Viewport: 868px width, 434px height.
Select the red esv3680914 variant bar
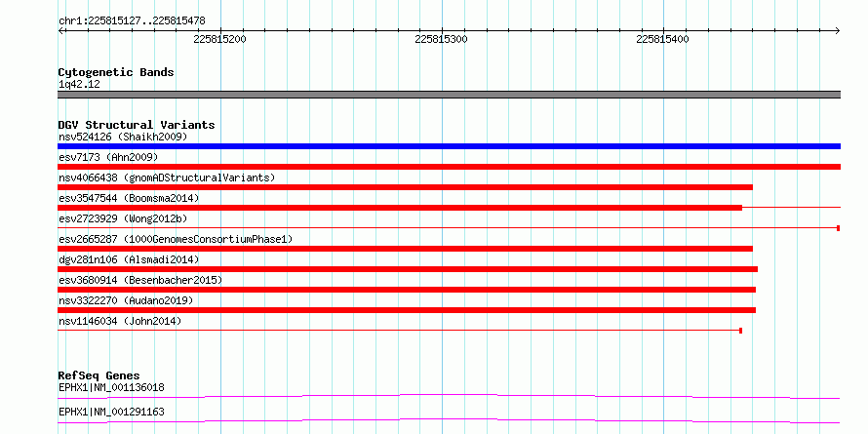pyautogui.click(x=407, y=290)
